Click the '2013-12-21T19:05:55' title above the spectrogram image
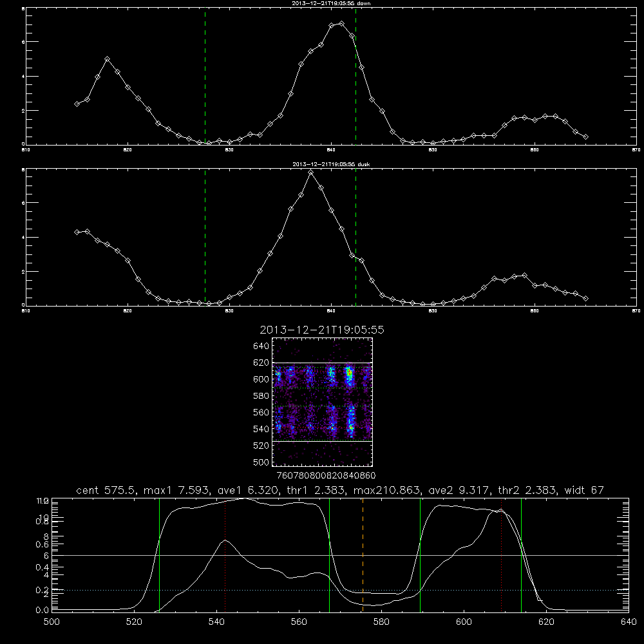This screenshot has height=644, width=644. [322, 330]
